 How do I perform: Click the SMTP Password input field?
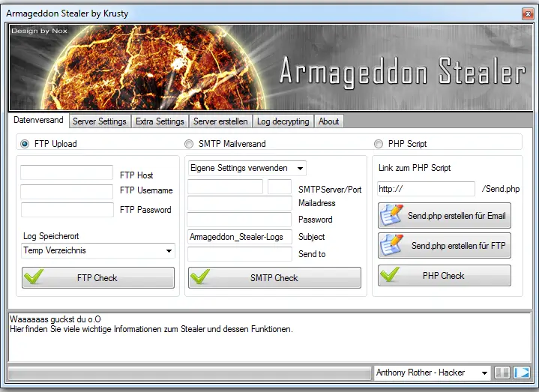(239, 220)
